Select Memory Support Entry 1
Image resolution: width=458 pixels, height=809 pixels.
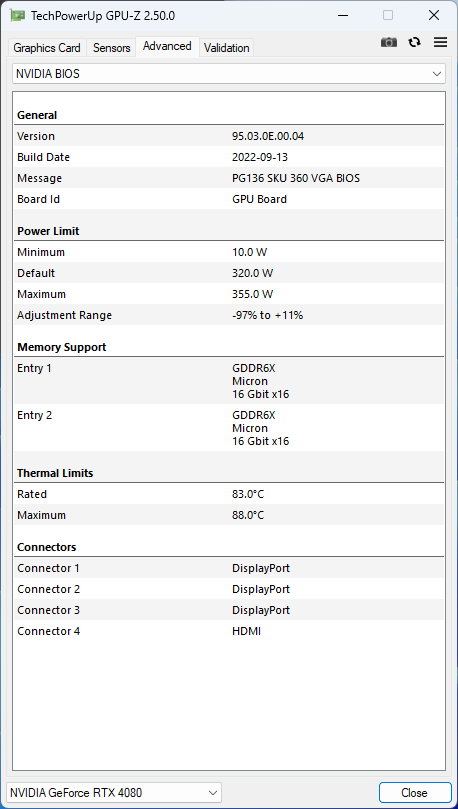229,381
